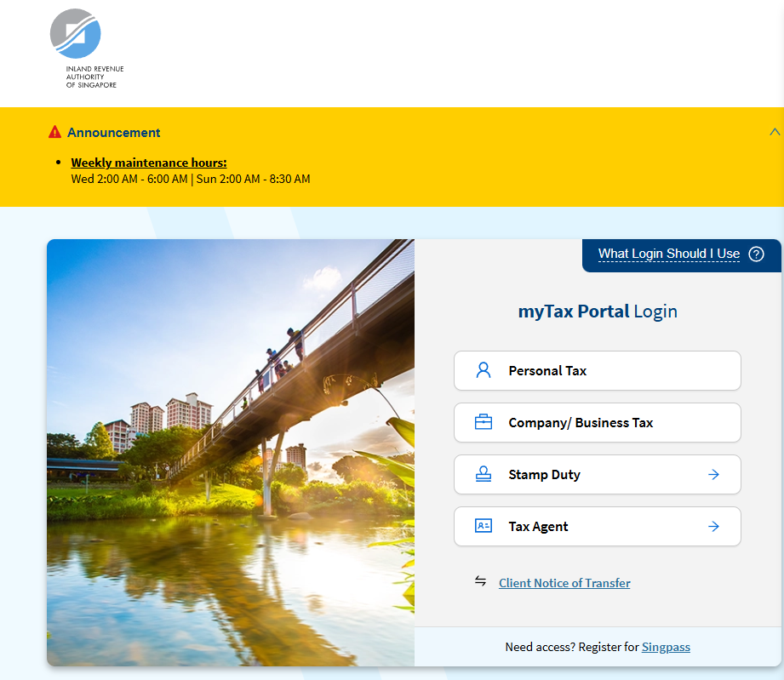Screen dimensions: 784x680
Task: Collapse the Announcement banner chevron
Action: tap(775, 132)
